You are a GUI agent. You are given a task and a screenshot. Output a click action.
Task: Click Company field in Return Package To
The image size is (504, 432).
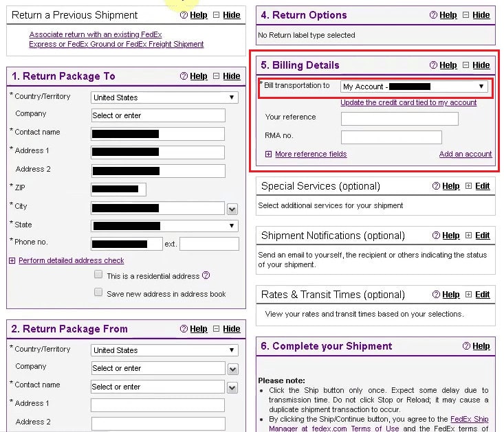click(x=158, y=115)
